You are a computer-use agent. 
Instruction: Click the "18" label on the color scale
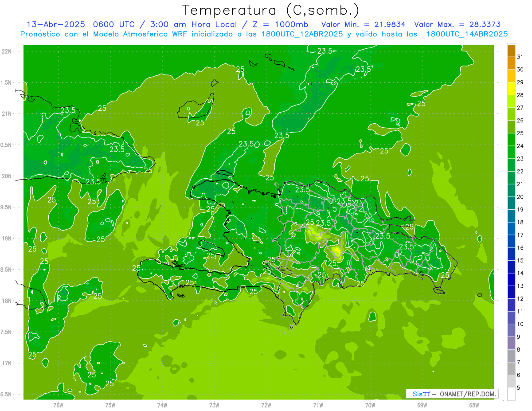[520, 223]
